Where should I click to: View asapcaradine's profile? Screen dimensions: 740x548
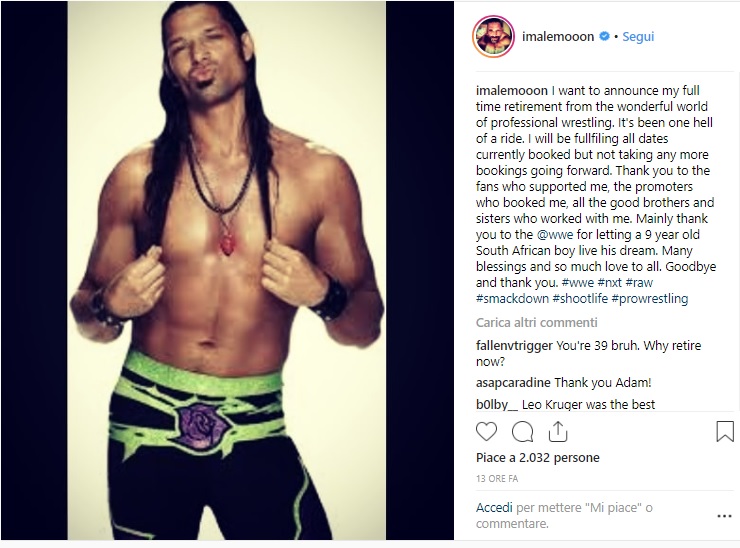tap(513, 382)
